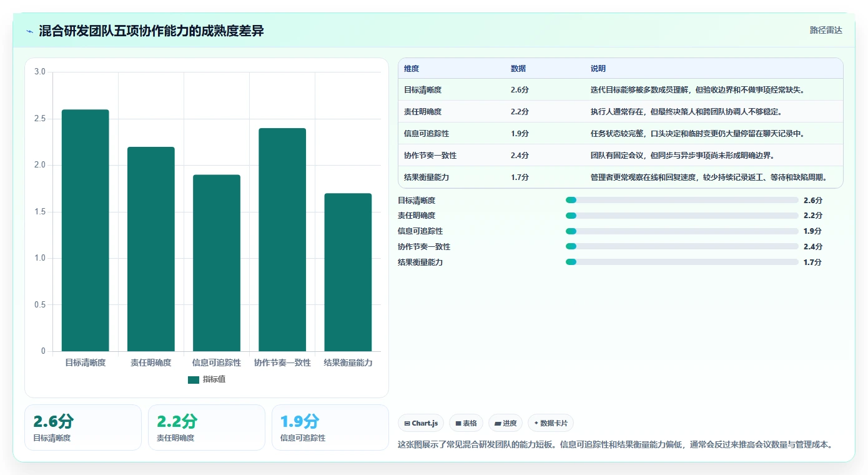Click the 结果衡量能力 x-axis label under chart

348,363
